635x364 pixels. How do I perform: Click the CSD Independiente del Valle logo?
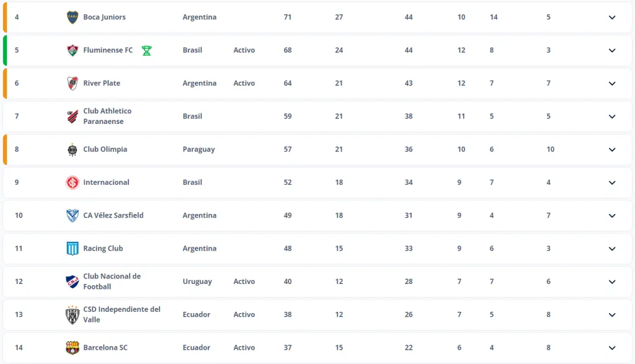click(x=73, y=314)
